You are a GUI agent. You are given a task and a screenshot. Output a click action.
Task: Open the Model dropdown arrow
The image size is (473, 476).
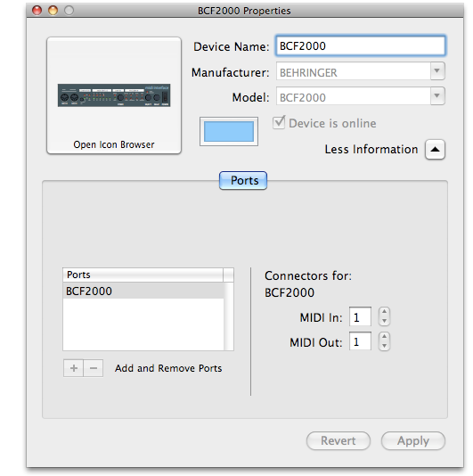click(437, 96)
